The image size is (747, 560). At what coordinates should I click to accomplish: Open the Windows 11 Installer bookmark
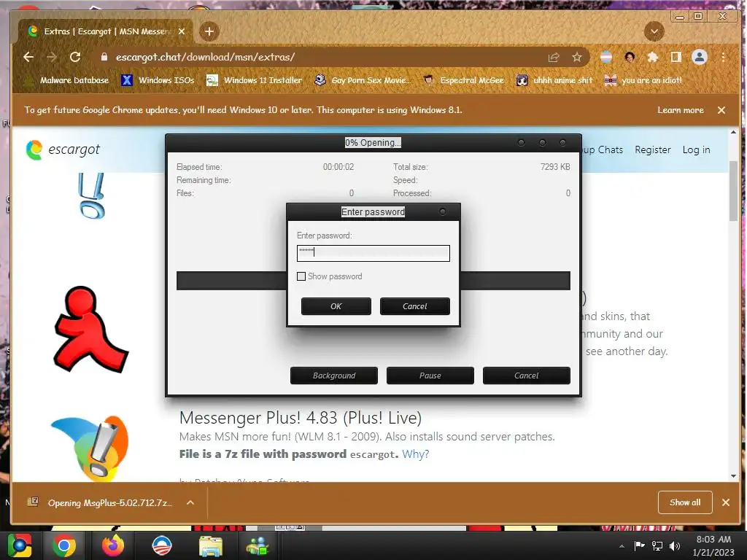254,80
